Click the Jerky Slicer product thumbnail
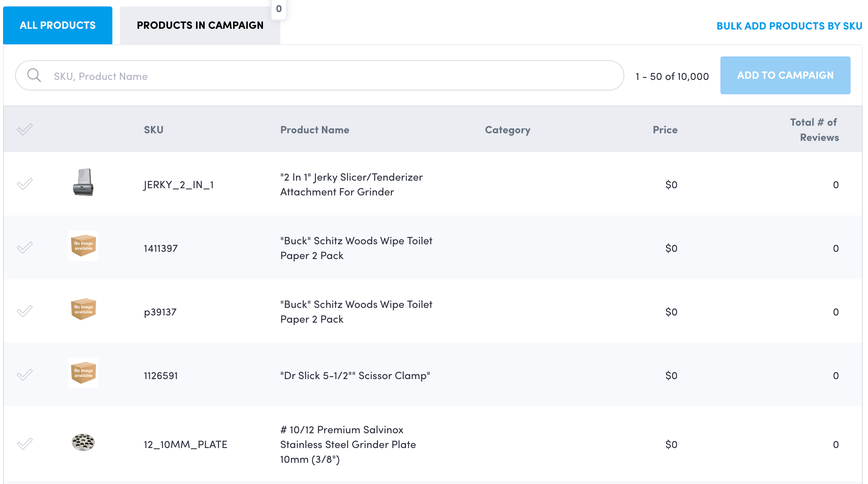The image size is (868, 484). point(83,182)
